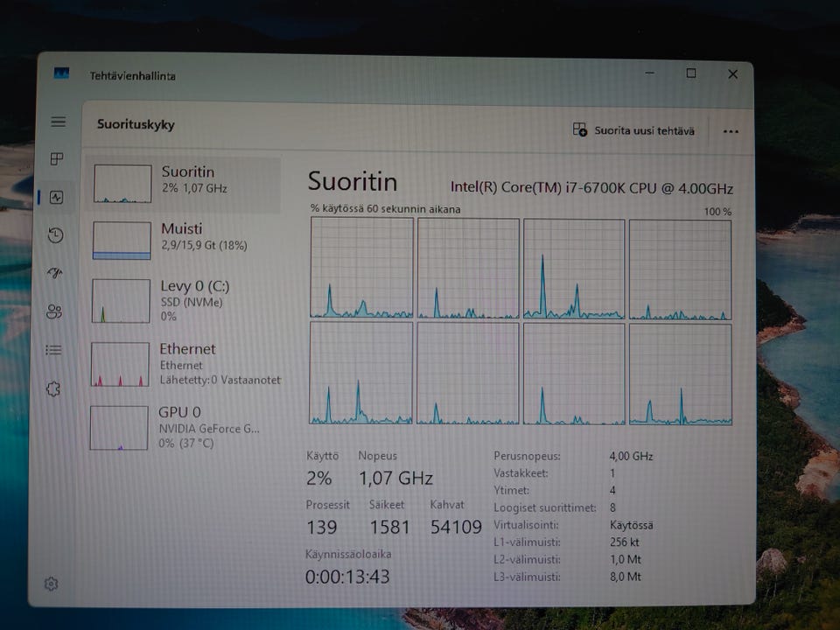Click the processes count 139
The height and width of the screenshot is (630, 840).
(x=321, y=527)
